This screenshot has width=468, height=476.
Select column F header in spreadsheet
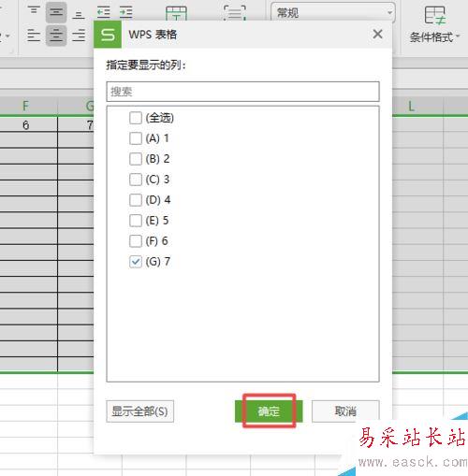(25, 107)
